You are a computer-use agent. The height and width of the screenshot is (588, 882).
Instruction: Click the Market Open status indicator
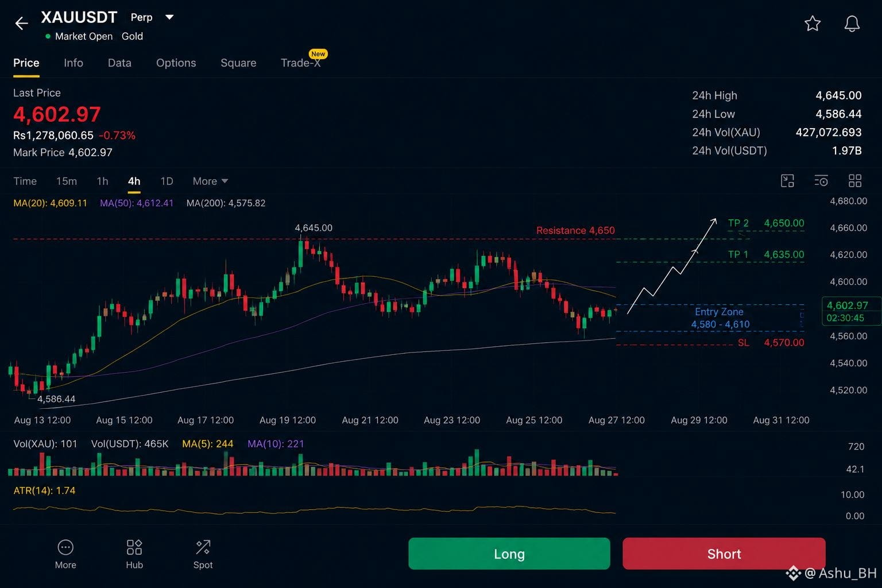[79, 36]
